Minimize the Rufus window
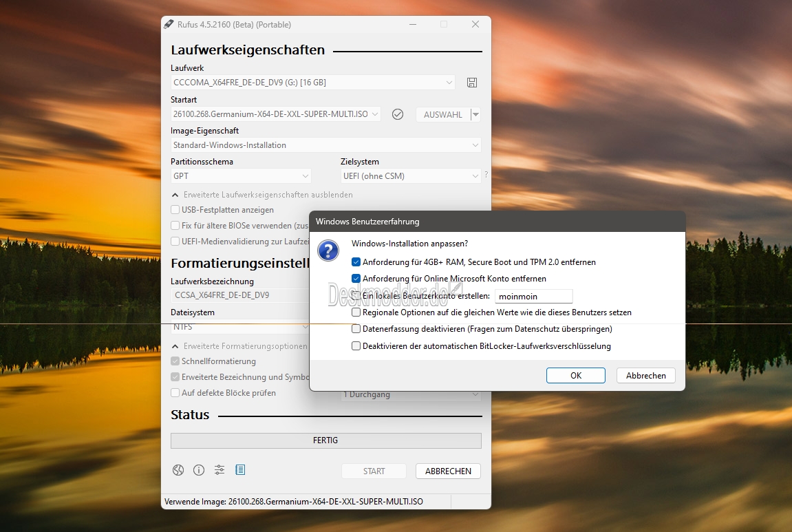792x532 pixels. click(x=413, y=24)
